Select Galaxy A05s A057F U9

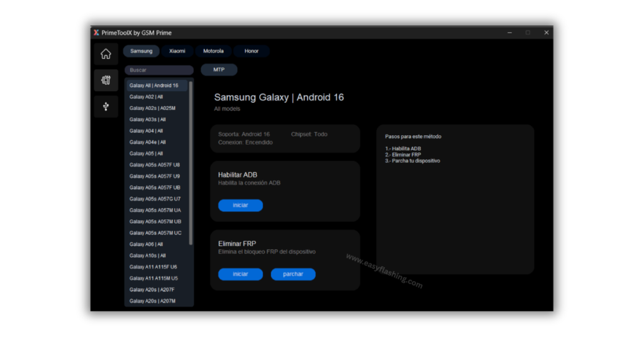coord(157,176)
